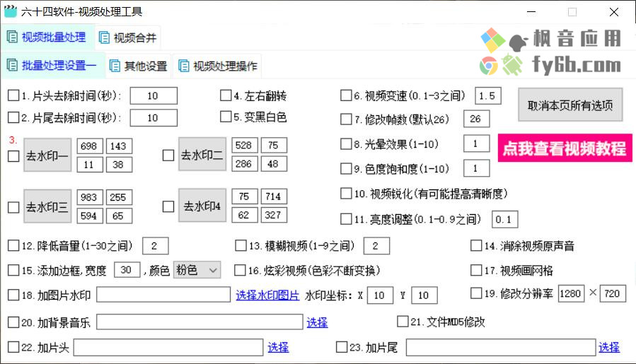
Task: Enable 15.添加边框 checkbox
Action: [13, 271]
